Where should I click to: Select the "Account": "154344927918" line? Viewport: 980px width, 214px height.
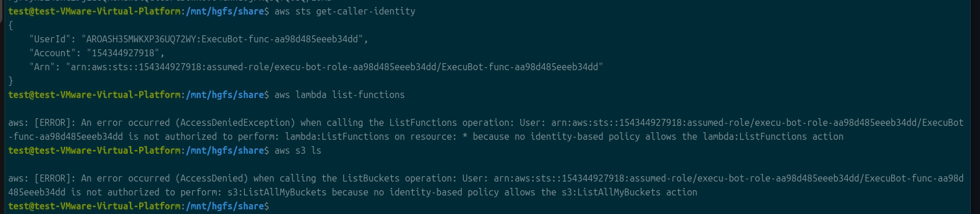[x=97, y=53]
